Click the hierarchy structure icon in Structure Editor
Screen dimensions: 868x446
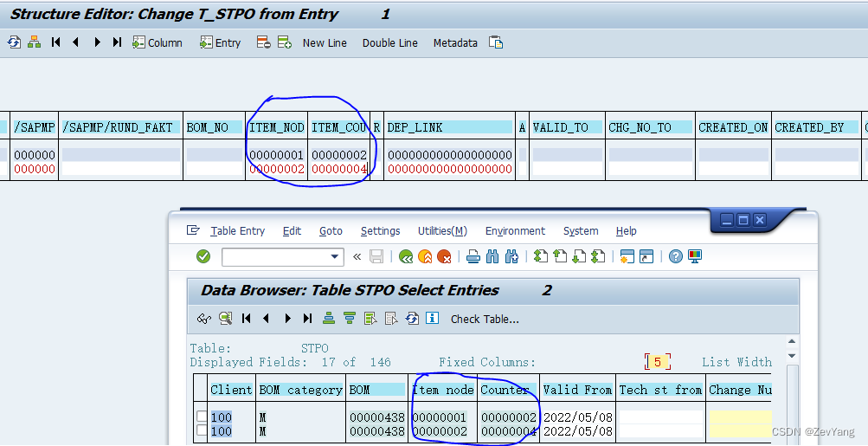[35, 42]
